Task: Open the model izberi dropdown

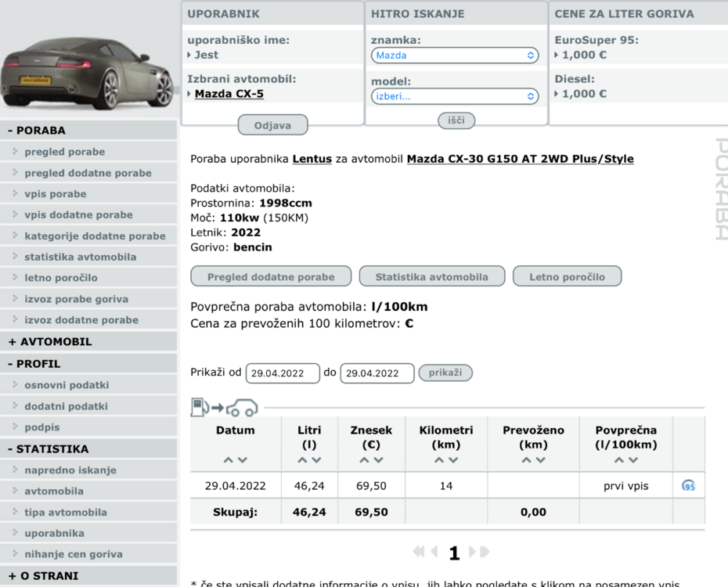Action: (454, 96)
